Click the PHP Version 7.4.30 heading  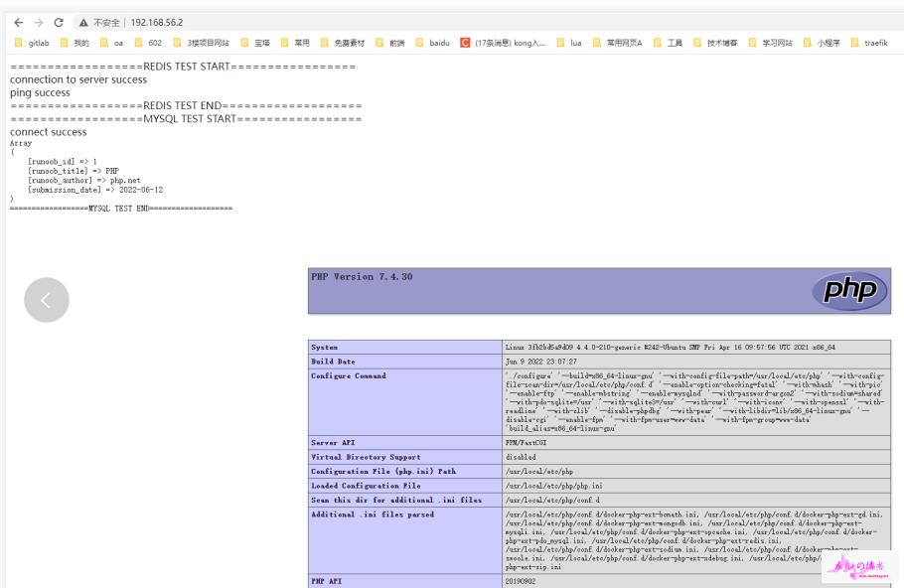coord(362,277)
